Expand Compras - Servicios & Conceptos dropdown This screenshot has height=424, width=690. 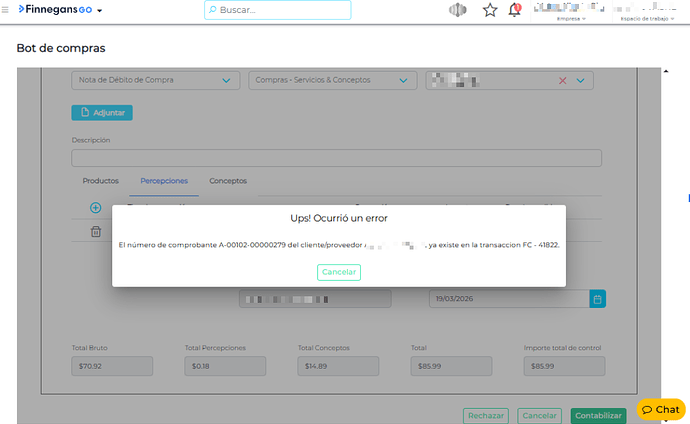coord(332,81)
